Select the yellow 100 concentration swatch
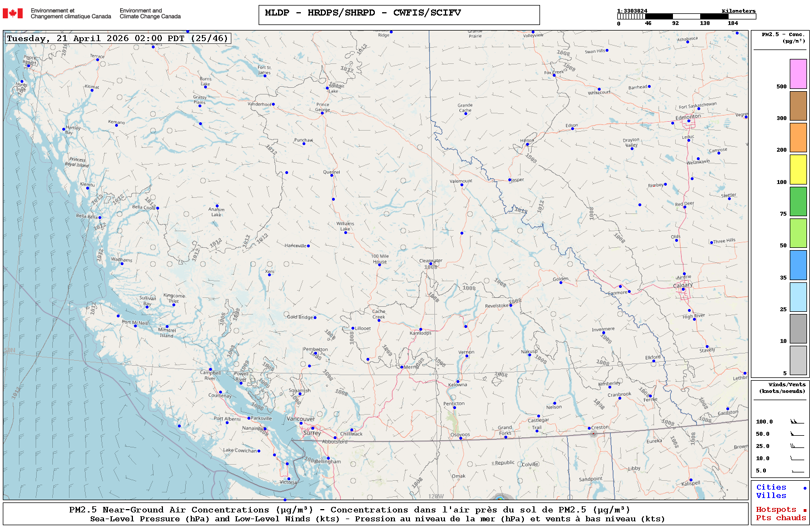The height and width of the screenshot is (528, 812). [x=798, y=170]
